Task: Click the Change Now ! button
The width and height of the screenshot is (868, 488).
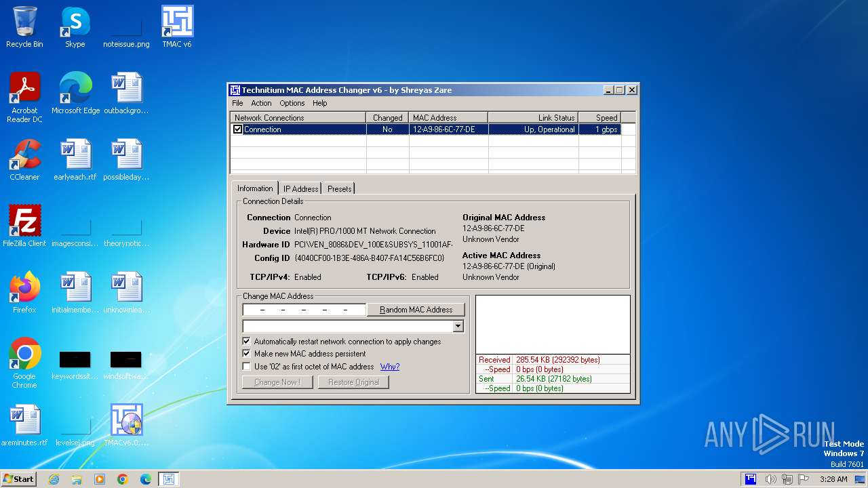Action: pyautogui.click(x=277, y=382)
